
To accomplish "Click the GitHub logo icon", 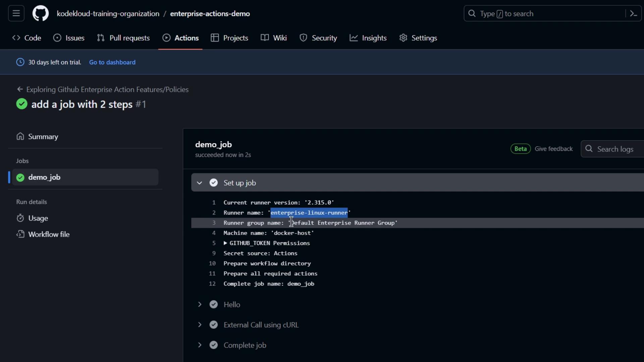I will (41, 14).
